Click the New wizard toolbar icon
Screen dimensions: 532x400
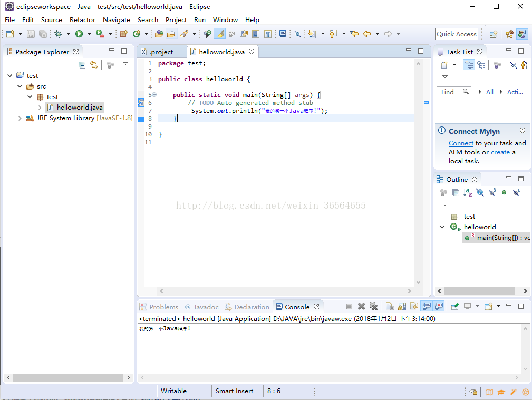(10, 34)
